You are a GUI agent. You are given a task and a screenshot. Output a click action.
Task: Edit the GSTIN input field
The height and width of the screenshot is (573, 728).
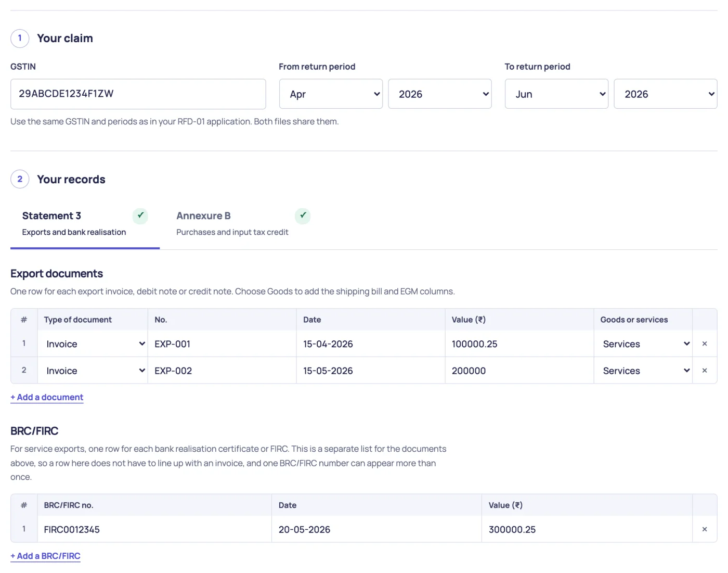tap(138, 94)
